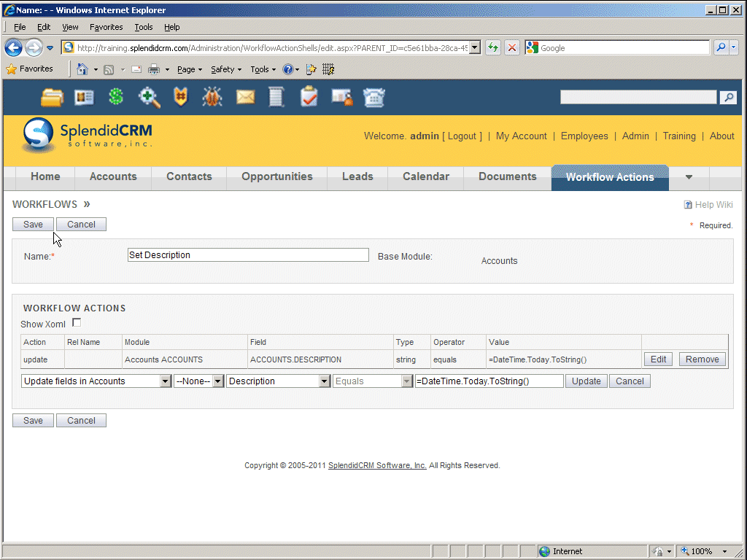Viewport: 747px width, 560px height.
Task: Open the browser Favorites menu
Action: [106, 27]
